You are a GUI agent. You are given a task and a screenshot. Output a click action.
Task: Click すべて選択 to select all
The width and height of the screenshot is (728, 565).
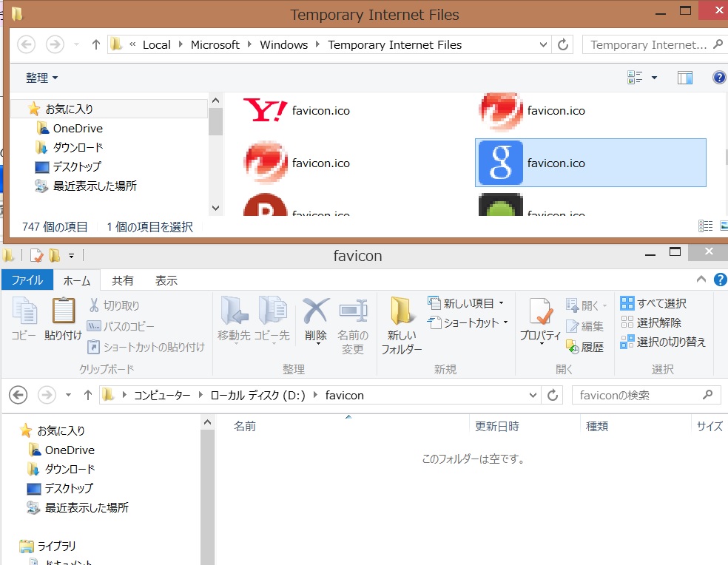654,303
